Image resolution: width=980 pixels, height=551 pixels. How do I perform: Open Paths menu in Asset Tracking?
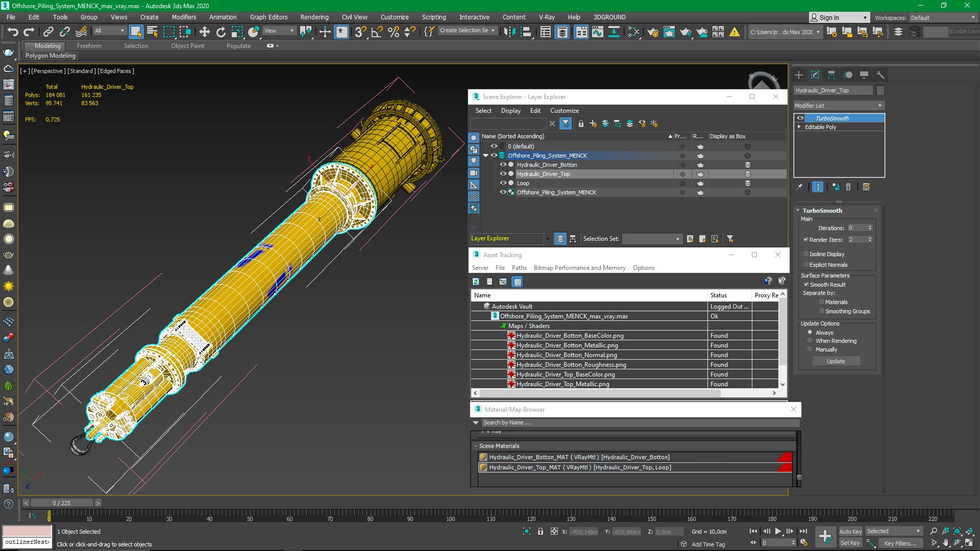click(519, 268)
